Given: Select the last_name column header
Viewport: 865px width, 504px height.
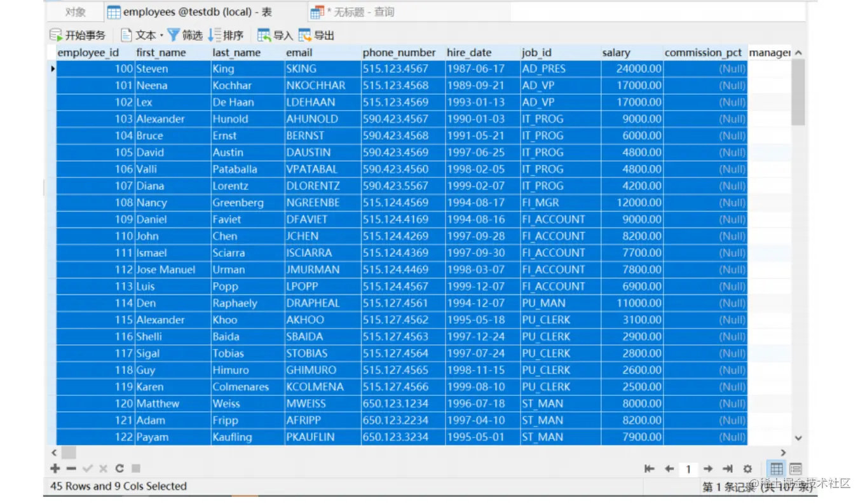Looking at the screenshot, I should pos(248,53).
